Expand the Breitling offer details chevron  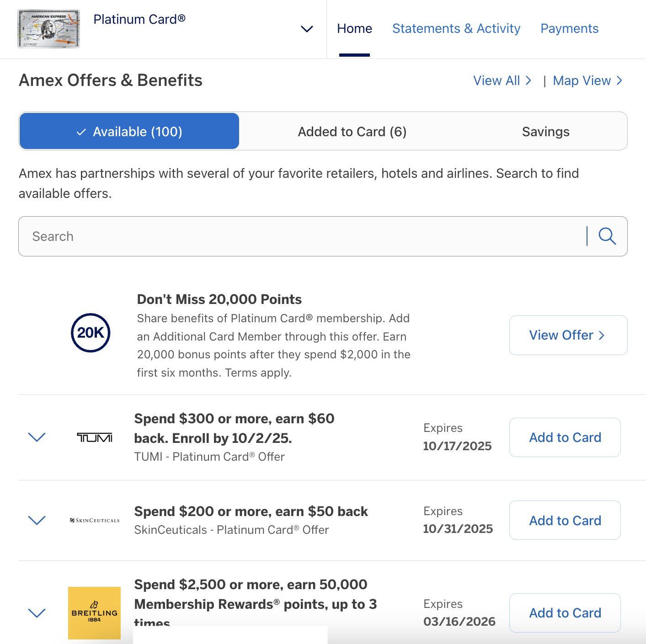tap(37, 613)
